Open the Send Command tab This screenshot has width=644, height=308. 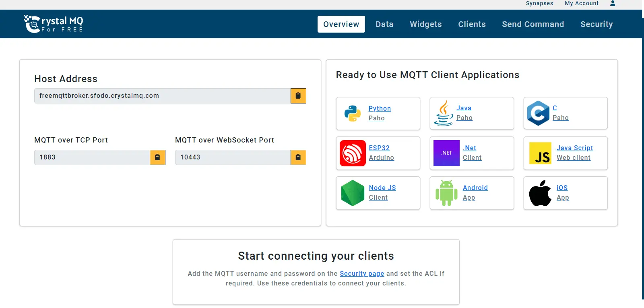[x=533, y=24]
